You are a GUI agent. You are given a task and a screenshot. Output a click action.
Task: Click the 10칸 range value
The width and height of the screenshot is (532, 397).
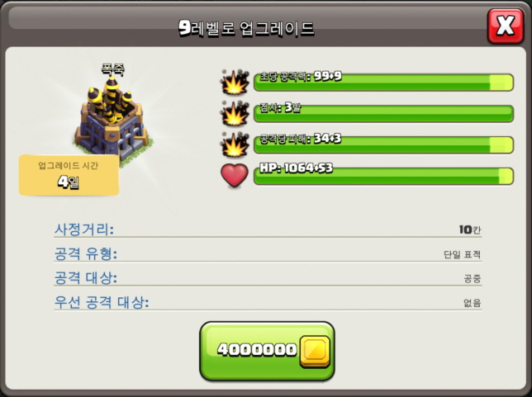coord(470,229)
